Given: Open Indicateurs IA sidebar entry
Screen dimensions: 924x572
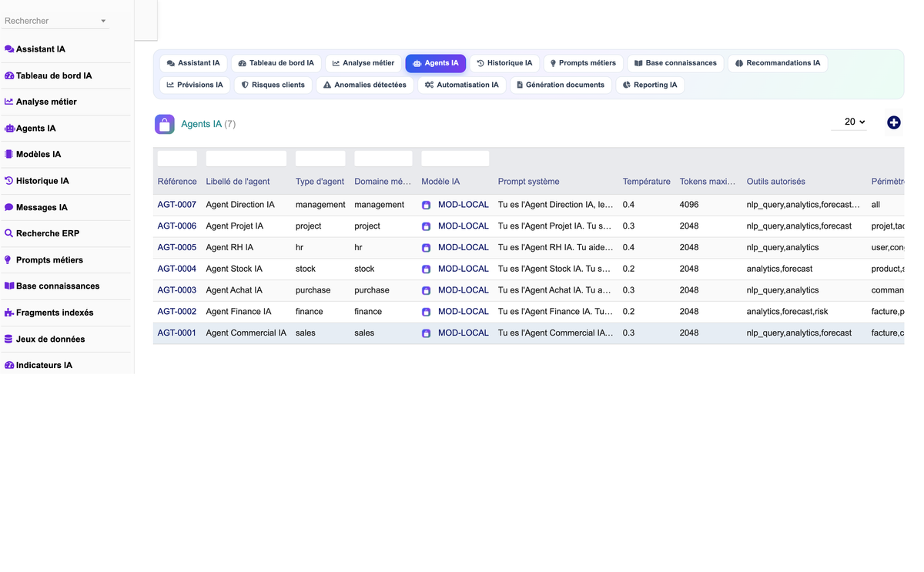Looking at the screenshot, I should (38, 366).
